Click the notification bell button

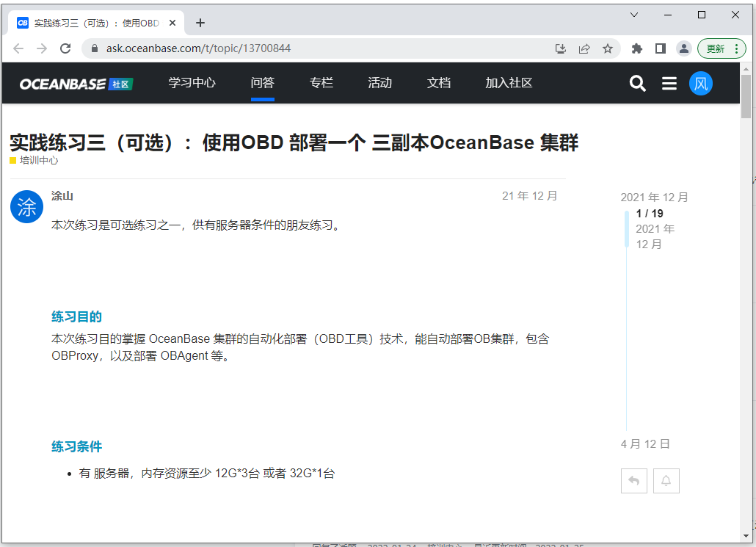pos(666,481)
